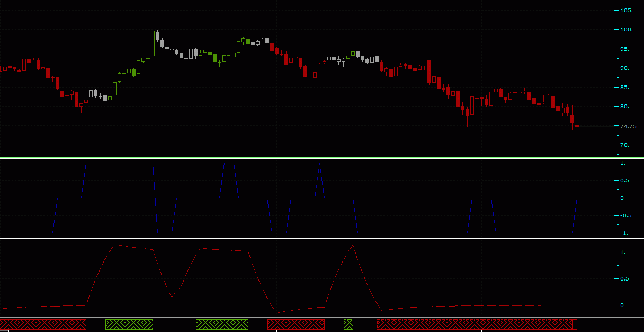Image resolution: width=644 pixels, height=332 pixels.
Task: Click the 74.75 current price label
Action: coord(628,126)
